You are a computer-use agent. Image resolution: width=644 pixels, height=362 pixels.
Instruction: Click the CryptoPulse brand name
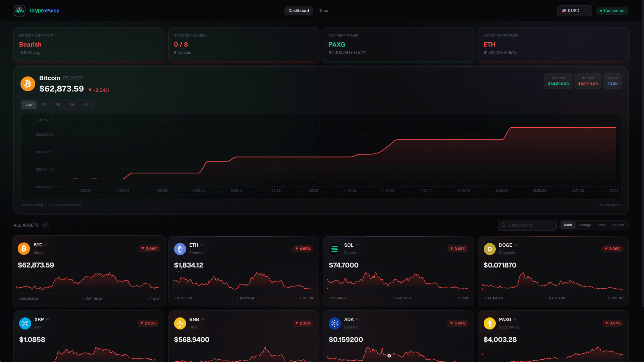click(44, 11)
